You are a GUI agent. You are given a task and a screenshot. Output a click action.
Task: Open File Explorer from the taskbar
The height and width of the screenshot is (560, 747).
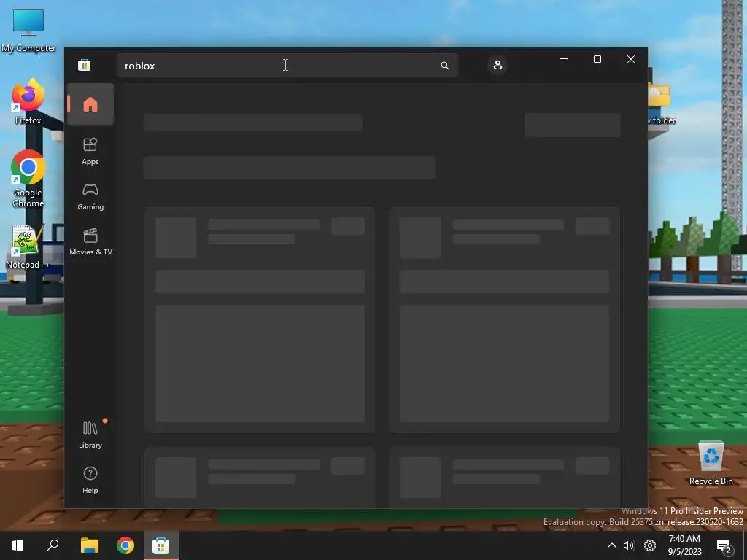89,545
